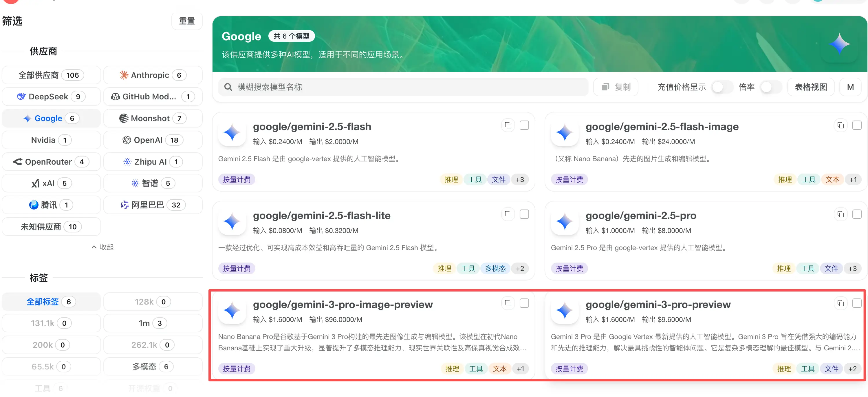Viewport: 868px width, 397px height.
Task: Copy the google/gemini-3-pro-preview model name
Action: pyautogui.click(x=840, y=304)
